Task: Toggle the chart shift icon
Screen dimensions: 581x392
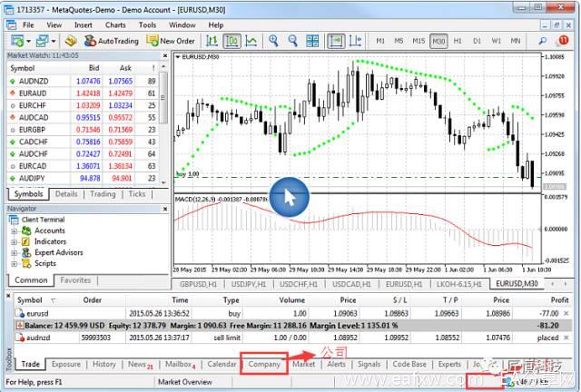Action: coord(355,41)
